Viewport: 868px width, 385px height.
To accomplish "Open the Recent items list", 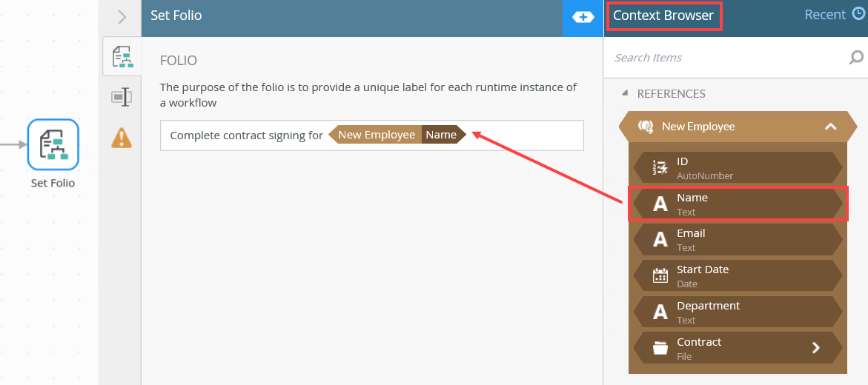I will 825,15.
